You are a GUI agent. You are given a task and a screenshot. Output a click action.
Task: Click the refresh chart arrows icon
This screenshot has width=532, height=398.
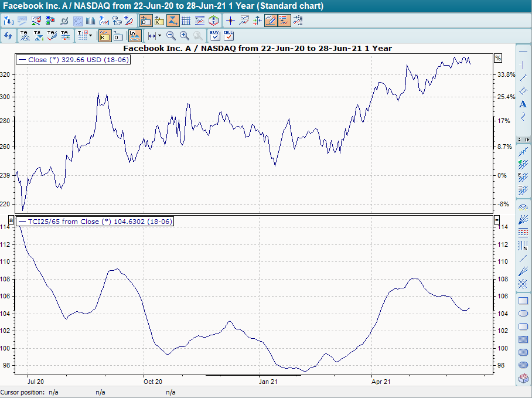(8, 36)
